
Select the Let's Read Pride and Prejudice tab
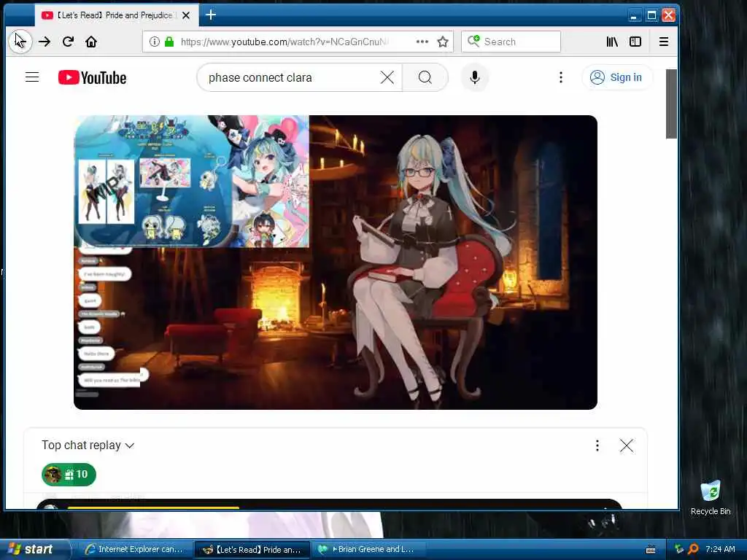(x=116, y=15)
